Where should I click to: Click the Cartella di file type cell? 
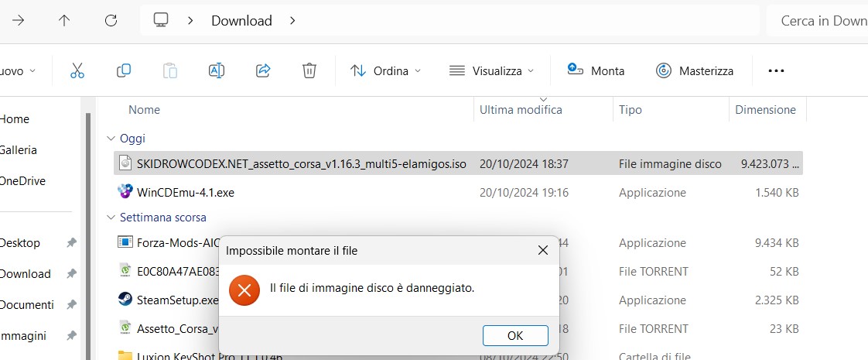(654, 356)
